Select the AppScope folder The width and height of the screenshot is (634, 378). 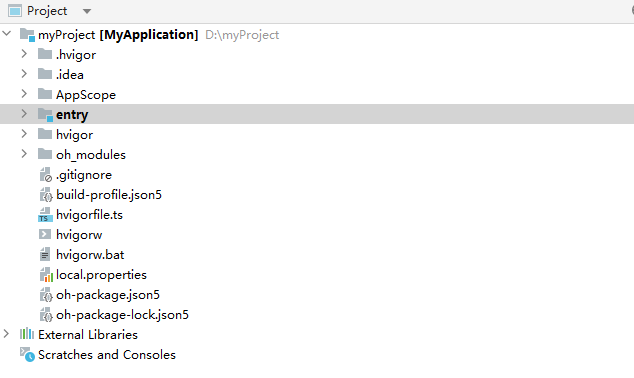(x=86, y=95)
